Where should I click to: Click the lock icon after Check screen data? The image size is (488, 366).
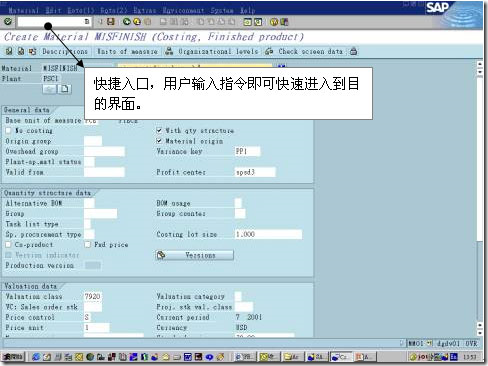tap(354, 51)
